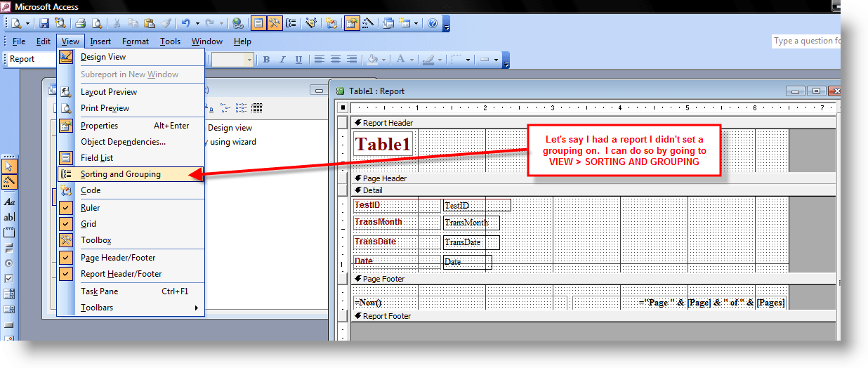868x368 pixels.
Task: Toggle Control Wizards in toolbox
Action: [9, 182]
